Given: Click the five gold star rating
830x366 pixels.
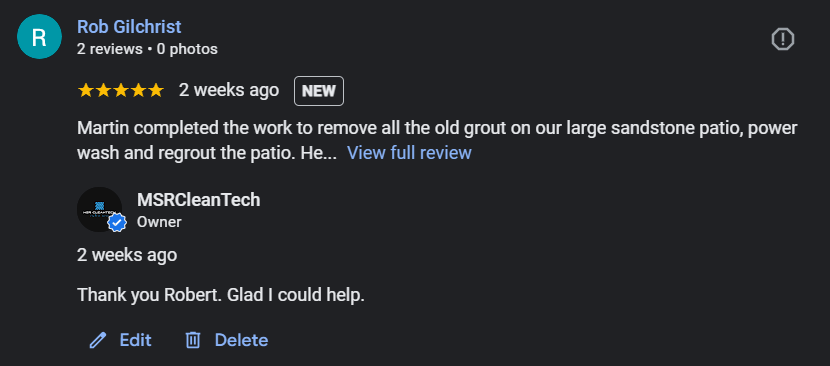Looking at the screenshot, I should pyautogui.click(x=121, y=91).
